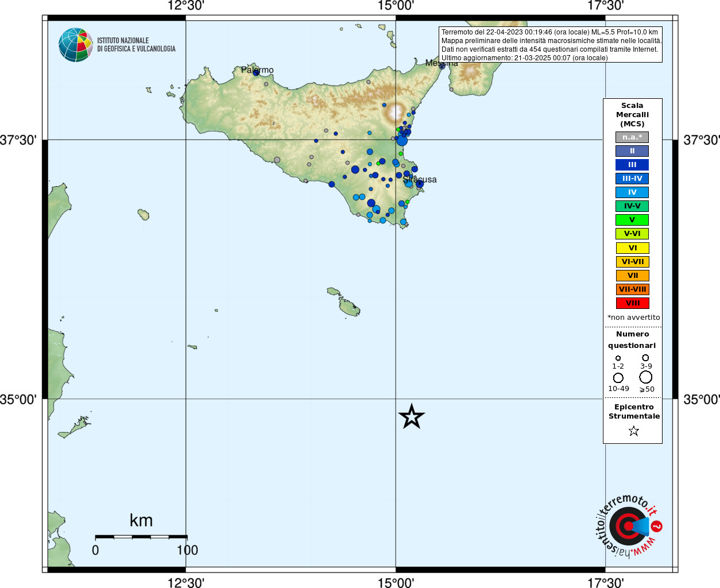Select the yellow VI intensity swatch
Screen dimensions: 720x588
pyautogui.click(x=632, y=248)
